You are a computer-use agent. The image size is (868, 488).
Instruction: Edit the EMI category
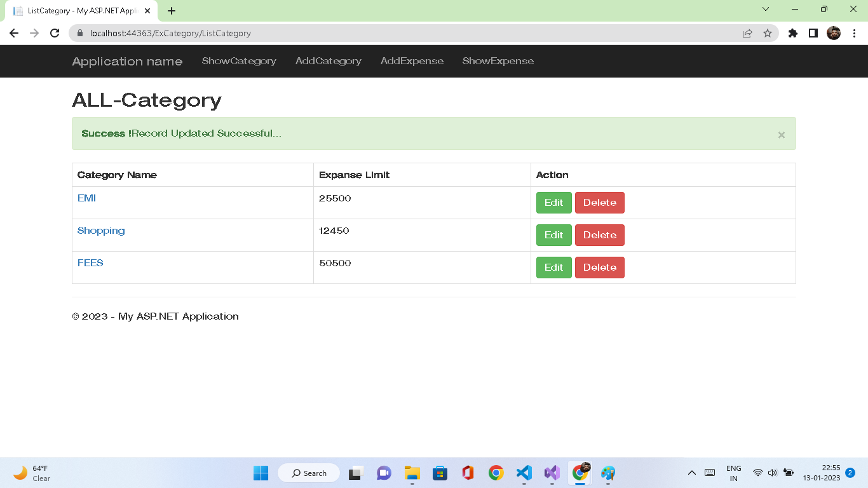pyautogui.click(x=553, y=202)
